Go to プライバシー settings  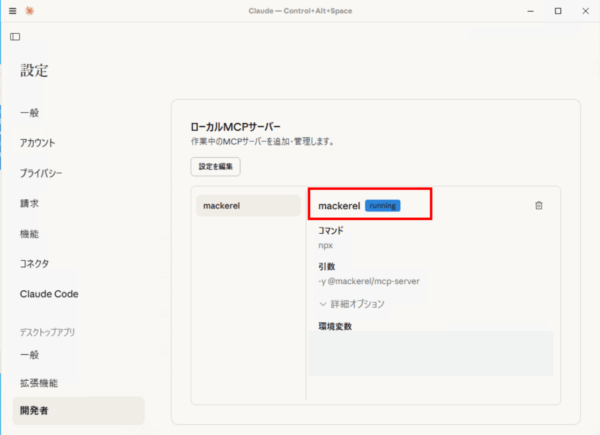[x=41, y=173]
